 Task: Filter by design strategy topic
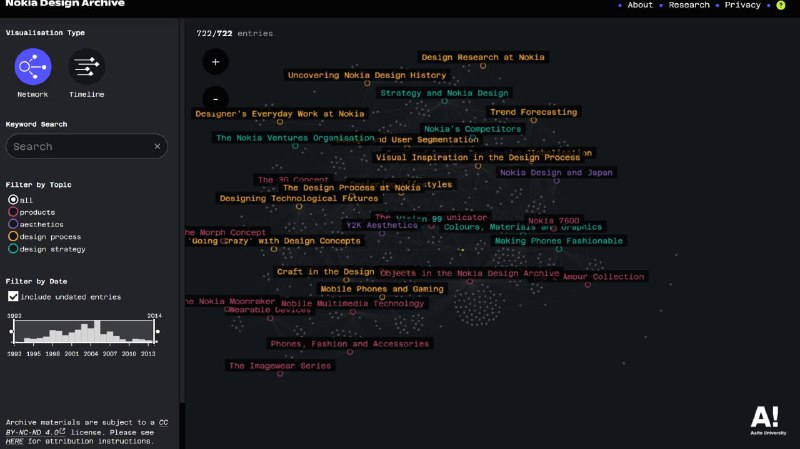tap(13, 248)
